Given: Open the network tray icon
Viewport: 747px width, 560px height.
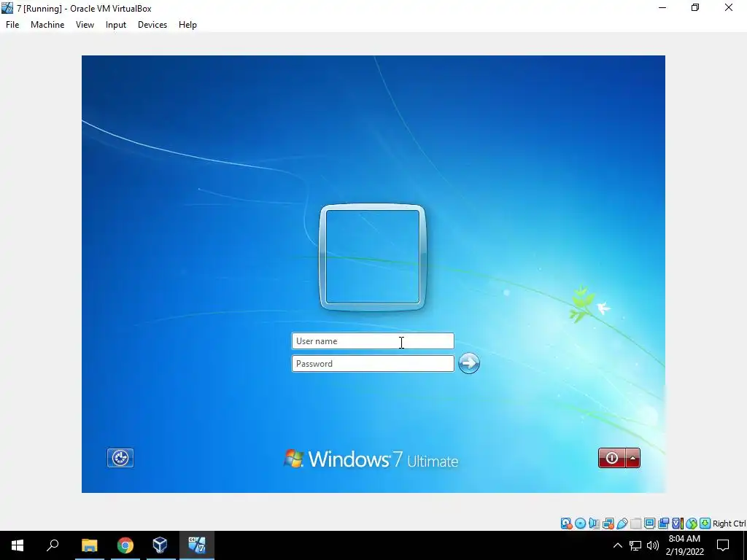Looking at the screenshot, I should click(x=635, y=545).
